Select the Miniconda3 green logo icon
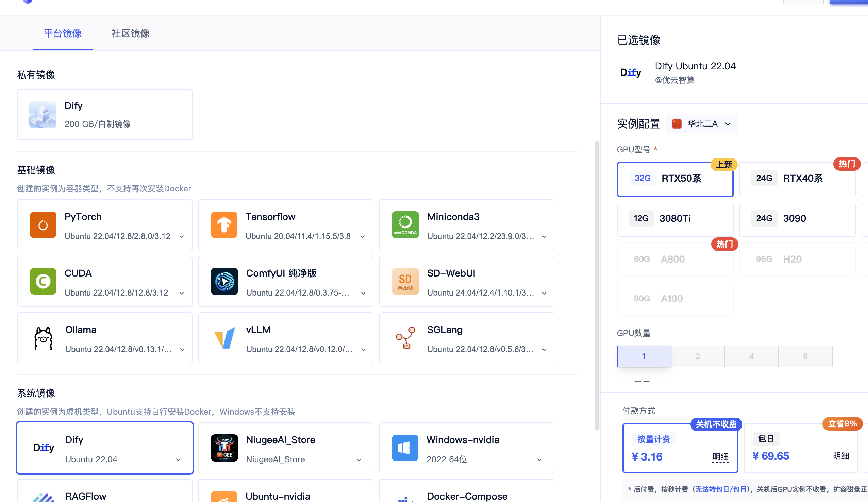The height and width of the screenshot is (502, 868). click(405, 225)
